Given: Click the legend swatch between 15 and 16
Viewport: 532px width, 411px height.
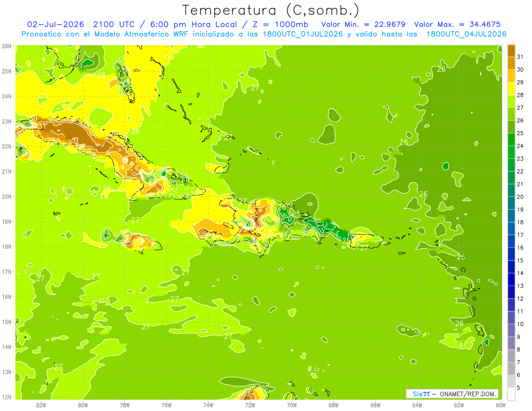Looking at the screenshot, I should point(511,254).
